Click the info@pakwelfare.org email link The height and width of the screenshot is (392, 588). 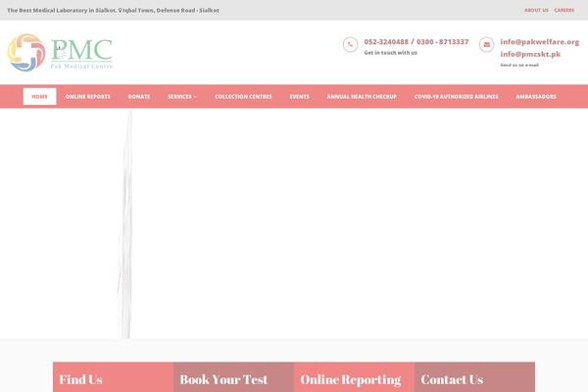coord(540,41)
